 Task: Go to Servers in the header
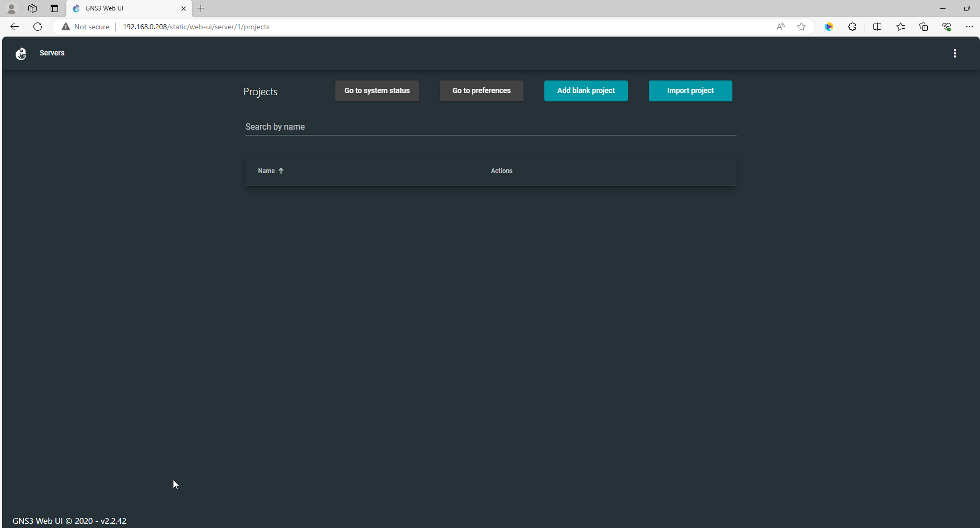point(52,53)
